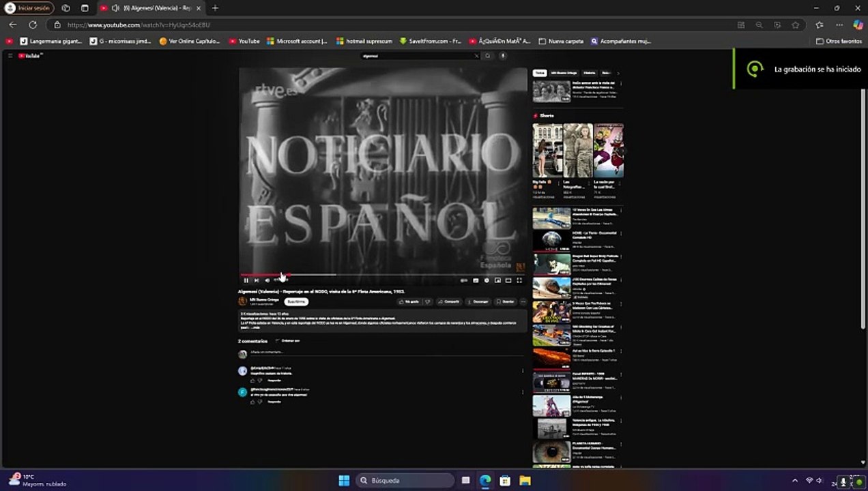This screenshot has width=868, height=491.
Task: Open options menu for the first comment
Action: 523,371
